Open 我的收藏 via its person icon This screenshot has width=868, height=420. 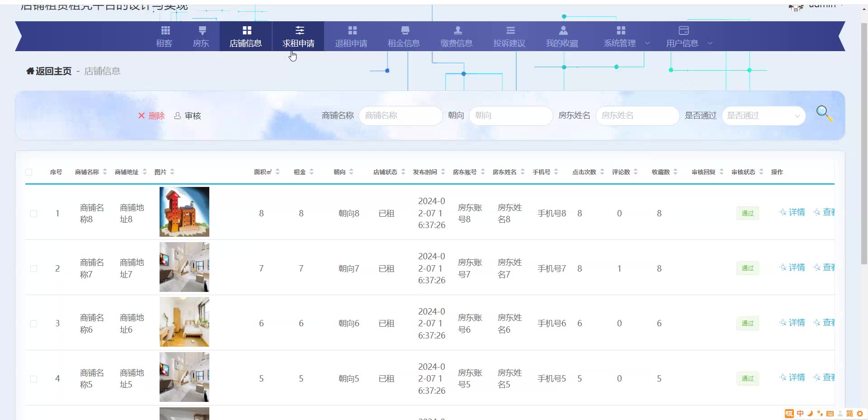563,30
